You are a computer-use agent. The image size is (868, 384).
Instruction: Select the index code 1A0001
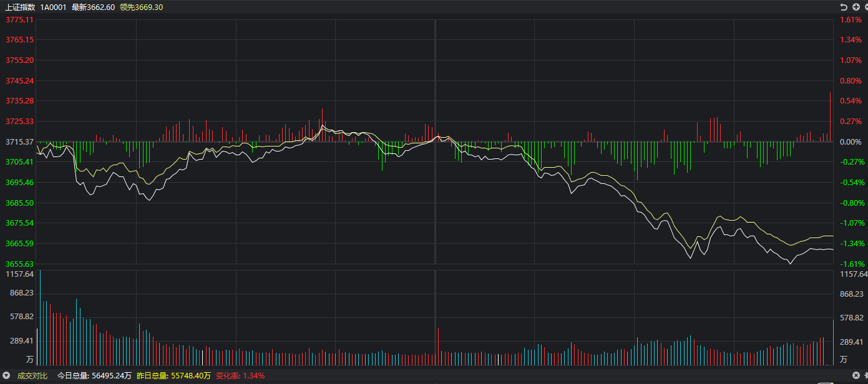point(53,7)
